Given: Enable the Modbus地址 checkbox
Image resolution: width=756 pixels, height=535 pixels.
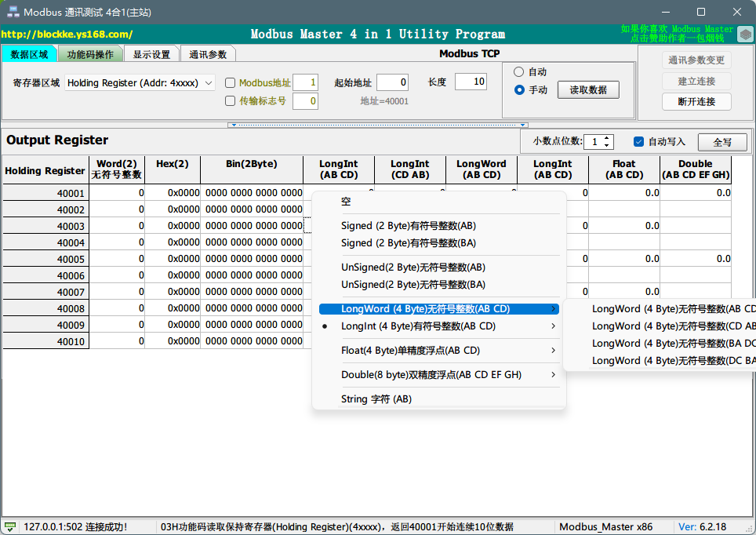Looking at the screenshot, I should 231,83.
